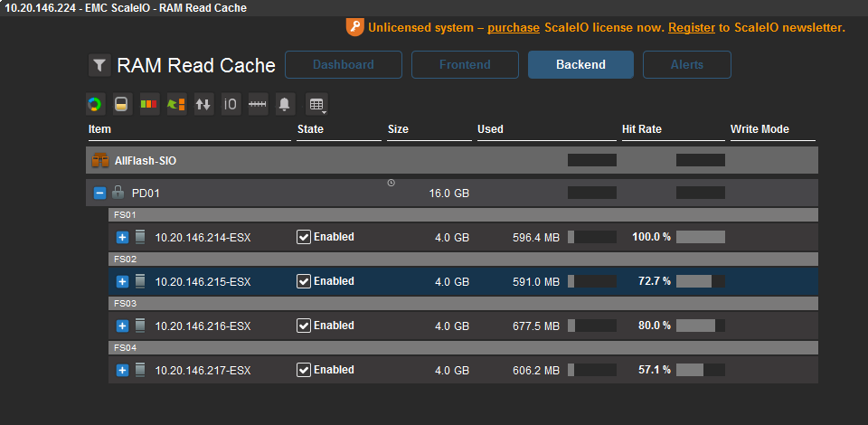Click the server icon for 10.20.146.216-ESX
The height and width of the screenshot is (425, 868).
pyautogui.click(x=140, y=326)
